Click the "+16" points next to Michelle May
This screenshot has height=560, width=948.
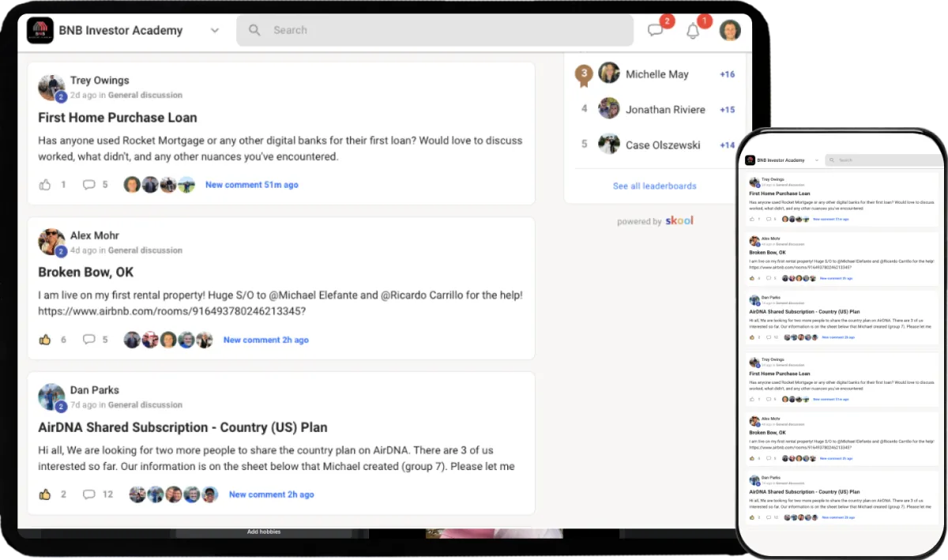tap(727, 74)
